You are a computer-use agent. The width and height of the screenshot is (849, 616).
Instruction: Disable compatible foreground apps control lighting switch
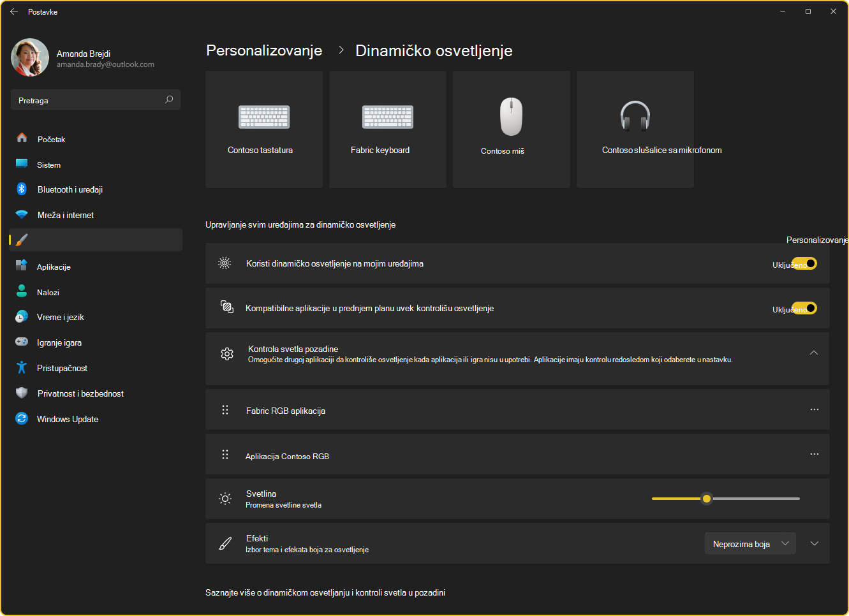pos(804,308)
